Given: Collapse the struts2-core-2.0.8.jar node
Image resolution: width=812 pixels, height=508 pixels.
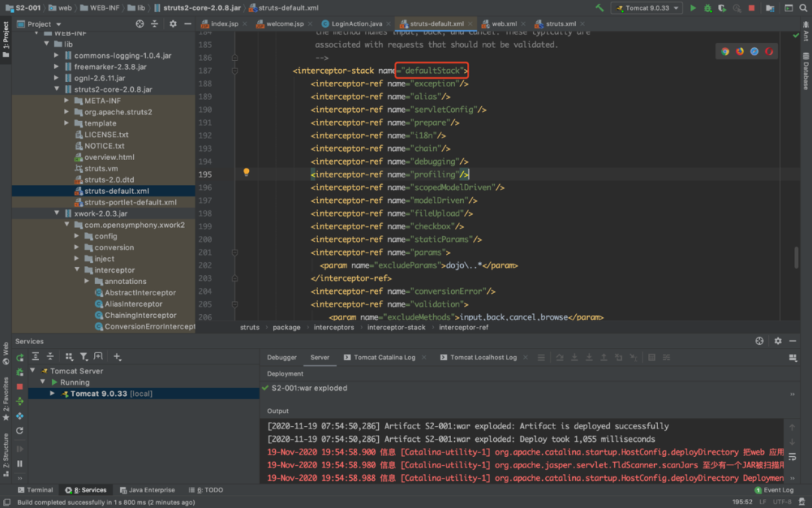Looking at the screenshot, I should [x=56, y=89].
